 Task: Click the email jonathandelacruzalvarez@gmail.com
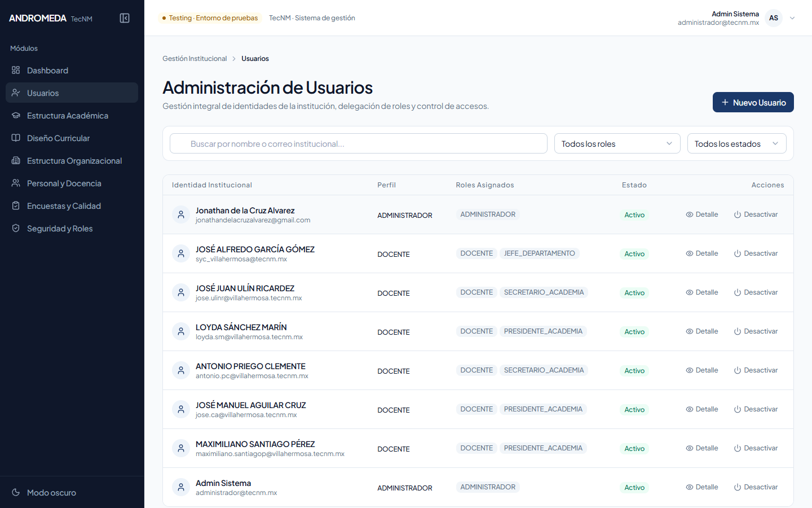click(253, 220)
